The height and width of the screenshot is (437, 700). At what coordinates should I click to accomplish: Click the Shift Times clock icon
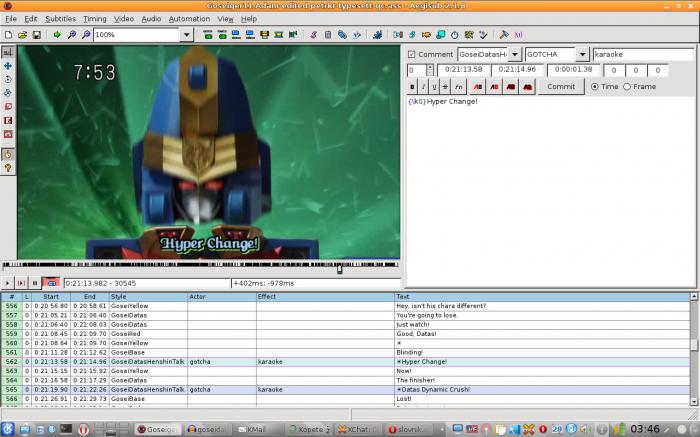point(454,34)
